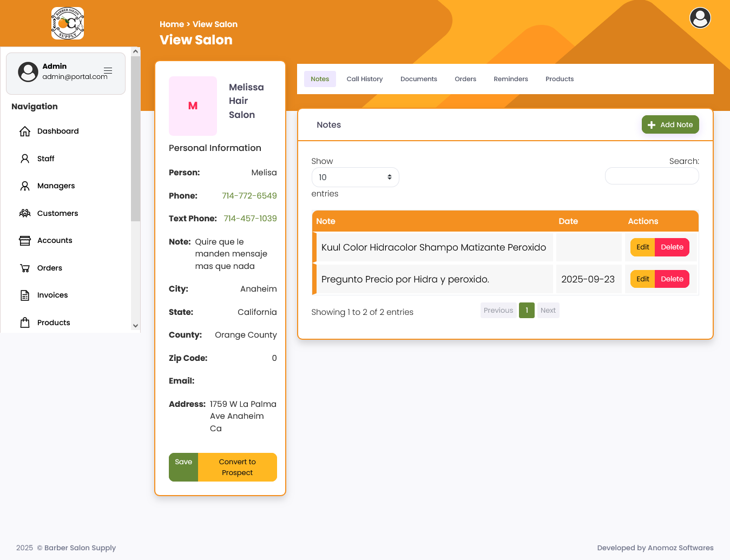Switch to the Call History tab
The height and width of the screenshot is (560, 730).
(364, 78)
